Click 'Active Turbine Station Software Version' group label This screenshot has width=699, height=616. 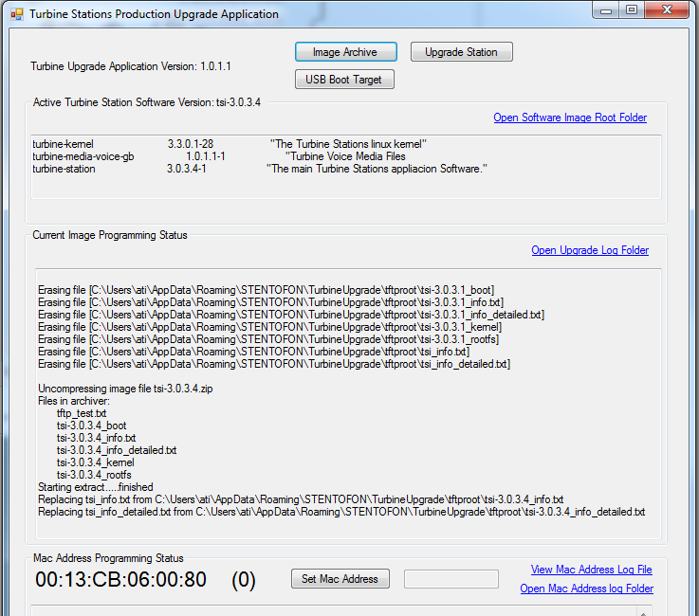(x=147, y=102)
